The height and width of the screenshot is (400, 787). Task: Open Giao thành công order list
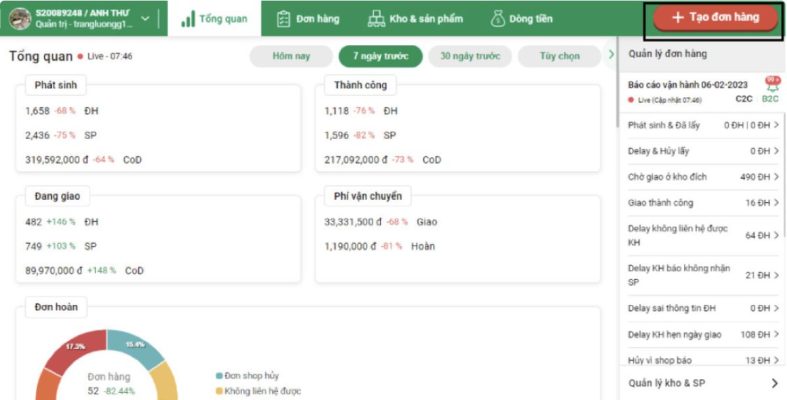(x=702, y=203)
